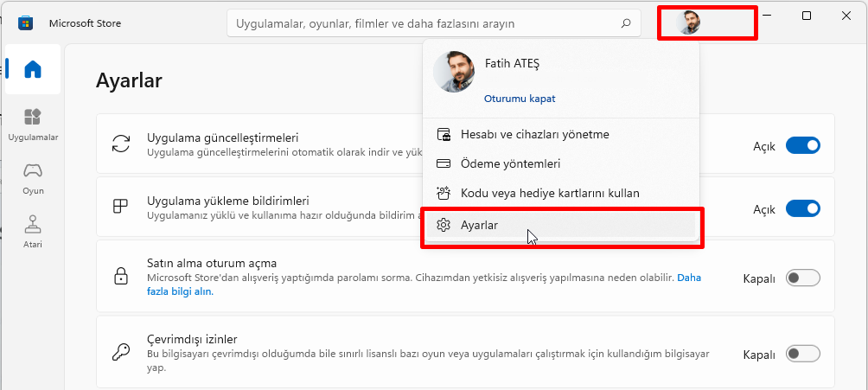
Task: Click the Uygulama güncelleştirmeleri title
Action: click(x=222, y=137)
